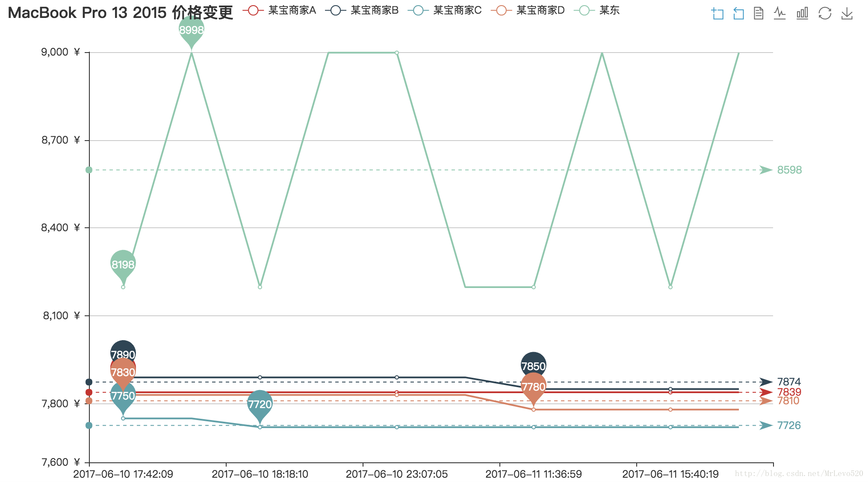Click the 8998 maximum marker pin
Image resolution: width=868 pixels, height=482 pixels.
(192, 31)
